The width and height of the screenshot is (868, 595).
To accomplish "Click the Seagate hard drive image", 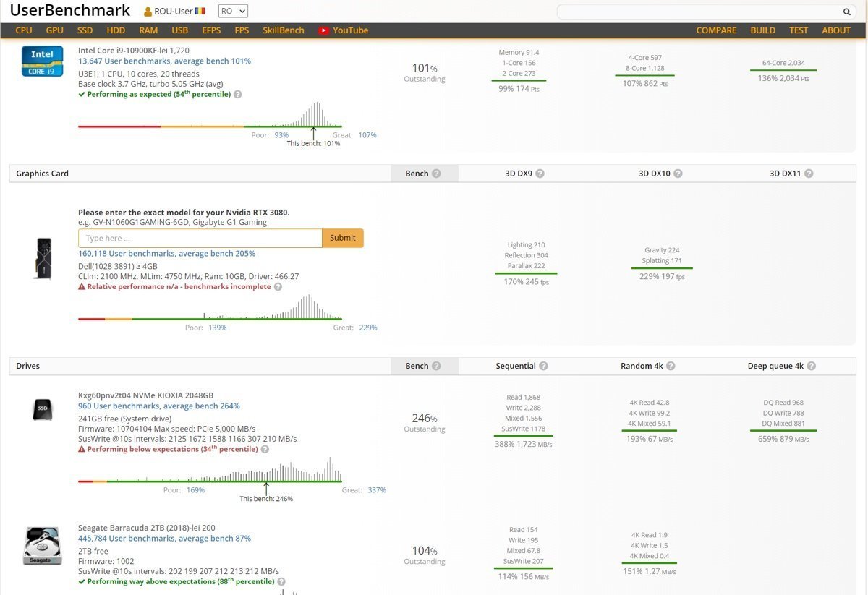I will 42,547.
